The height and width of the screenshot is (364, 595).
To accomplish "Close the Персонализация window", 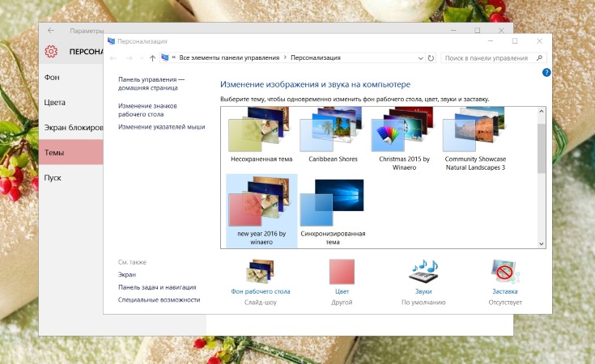I will (x=539, y=41).
